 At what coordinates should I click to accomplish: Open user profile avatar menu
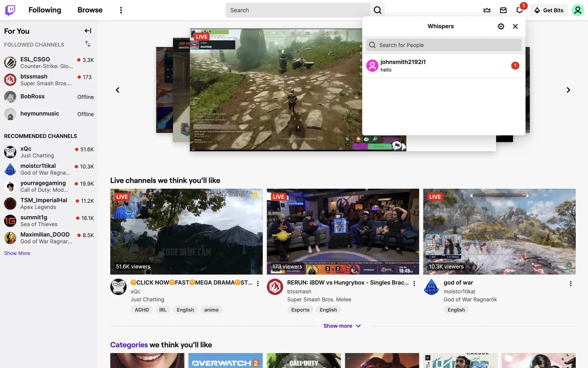point(577,10)
